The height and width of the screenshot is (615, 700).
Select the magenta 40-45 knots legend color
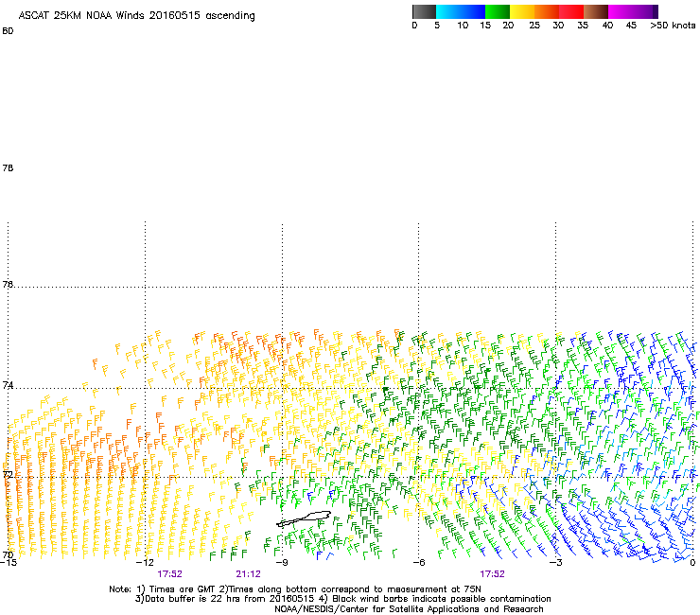click(x=621, y=11)
